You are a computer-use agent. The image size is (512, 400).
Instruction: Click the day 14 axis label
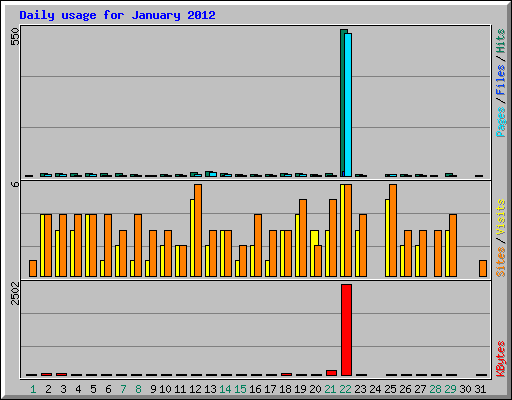pos(225,389)
